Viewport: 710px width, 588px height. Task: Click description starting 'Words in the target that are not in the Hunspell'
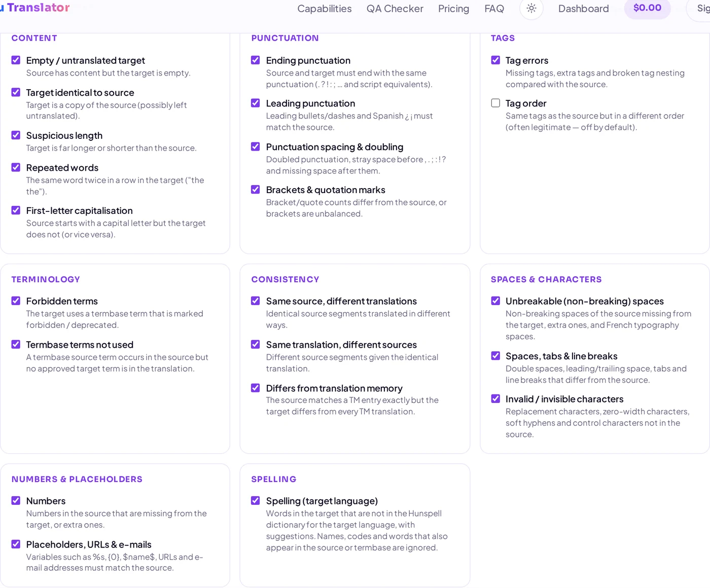point(357,530)
